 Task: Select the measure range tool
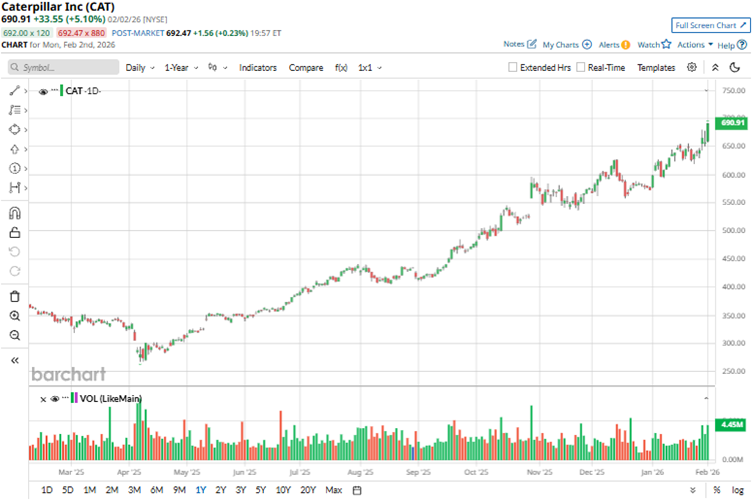click(14, 187)
